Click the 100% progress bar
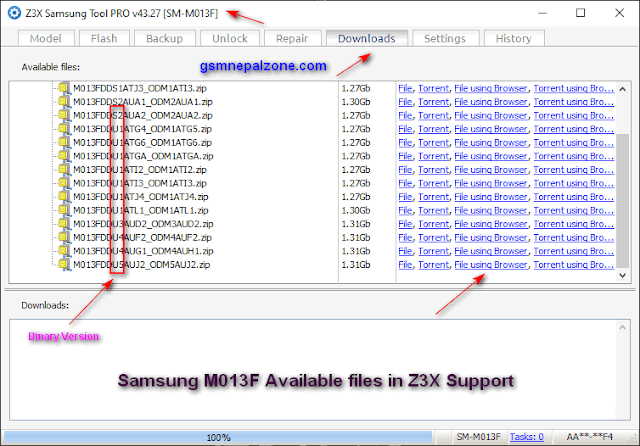 [218, 437]
